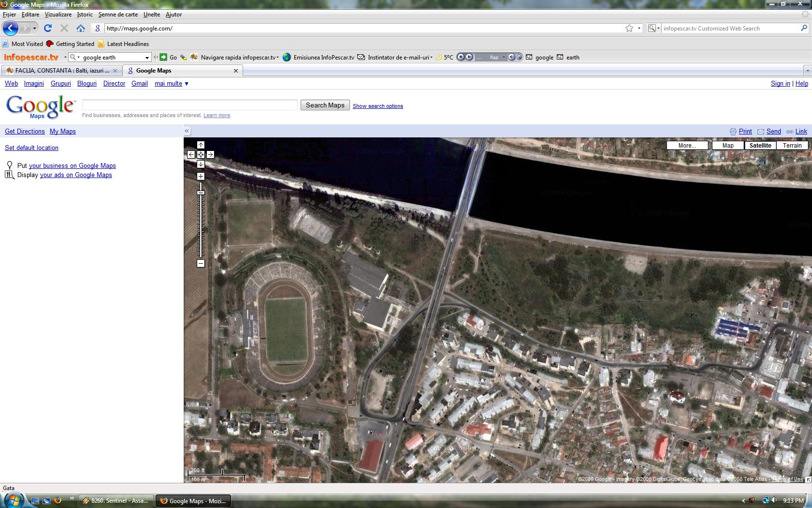This screenshot has width=812, height=508.
Task: Open the More... map layers menu
Action: (x=687, y=146)
